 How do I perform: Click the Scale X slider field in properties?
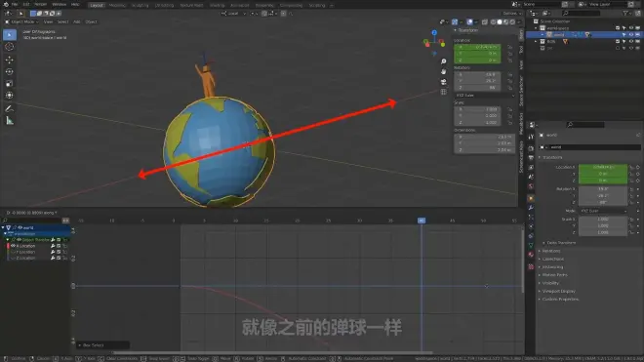click(603, 220)
